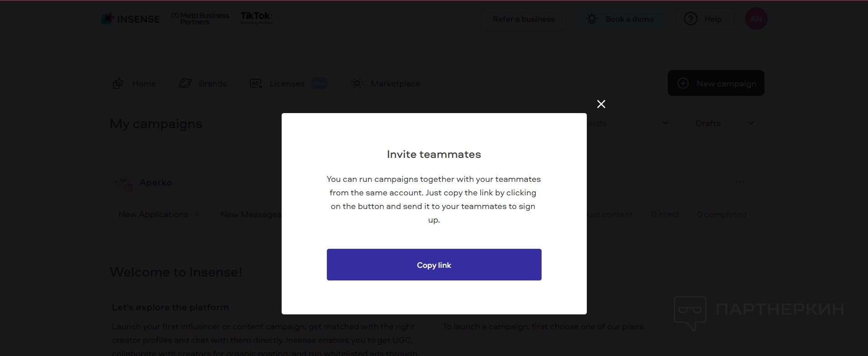The image size is (868, 356).
Task: Open the AN user avatar menu
Action: click(x=756, y=19)
